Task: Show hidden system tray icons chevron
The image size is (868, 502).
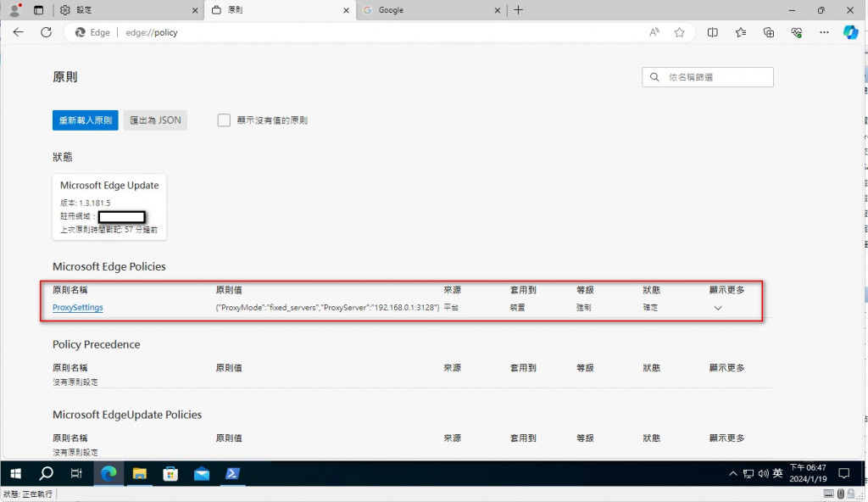Action: click(x=733, y=474)
